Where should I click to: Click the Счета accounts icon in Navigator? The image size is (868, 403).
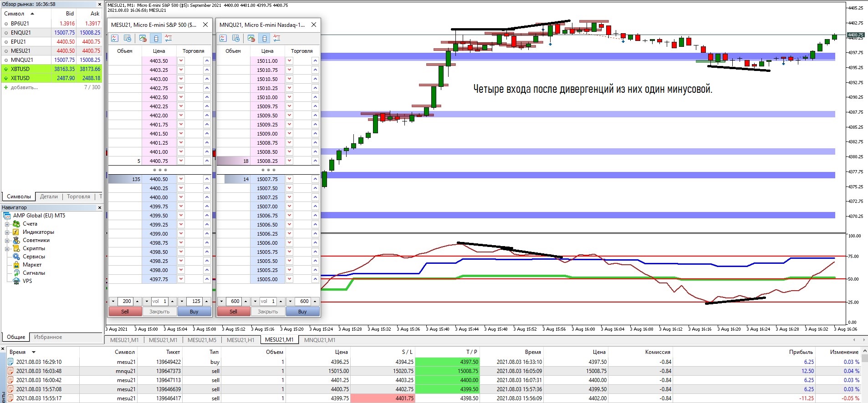[x=16, y=224]
